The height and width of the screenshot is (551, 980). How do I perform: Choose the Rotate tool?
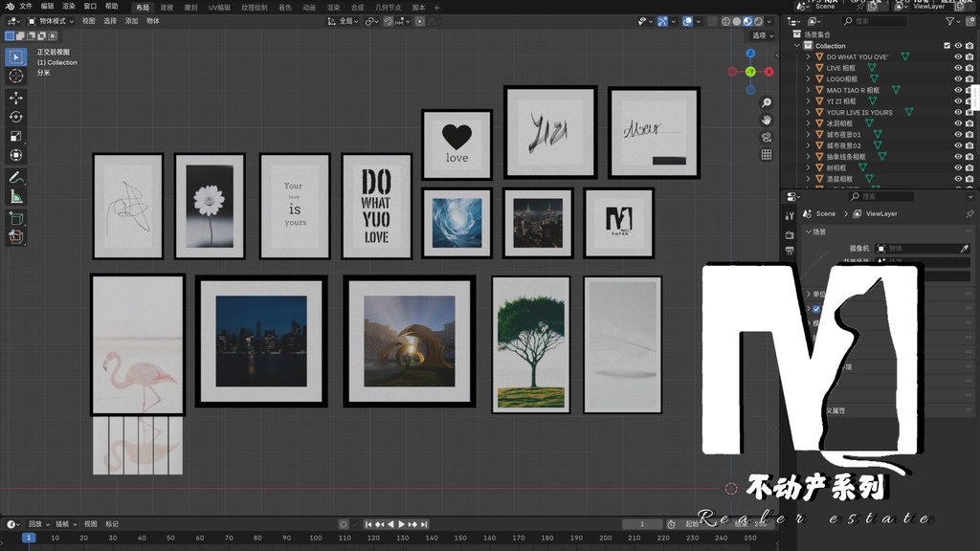pos(16,117)
